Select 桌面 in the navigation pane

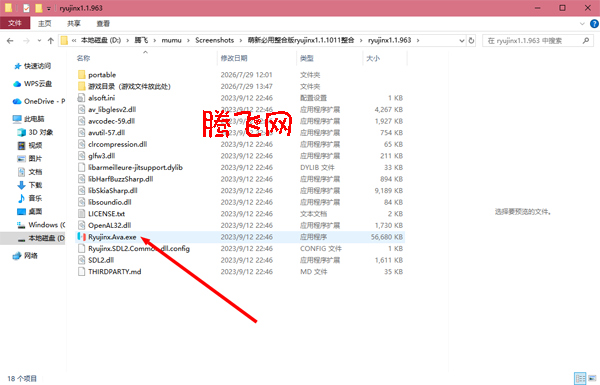[x=30, y=212]
